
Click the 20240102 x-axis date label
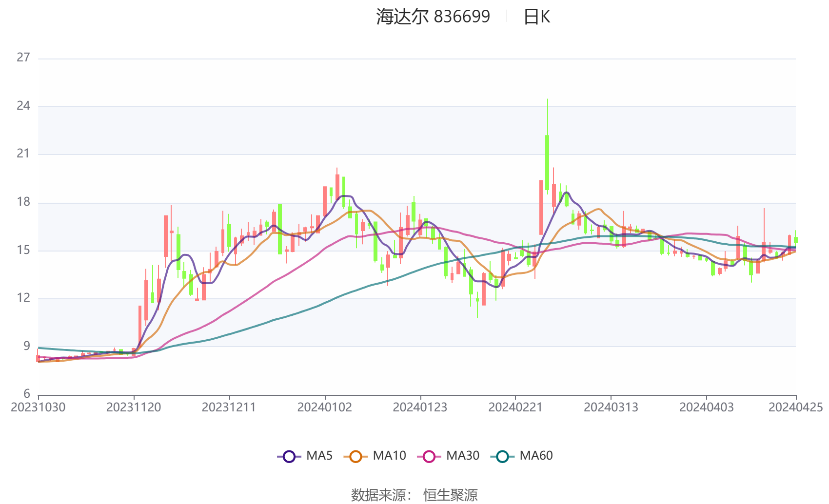pyautogui.click(x=325, y=407)
